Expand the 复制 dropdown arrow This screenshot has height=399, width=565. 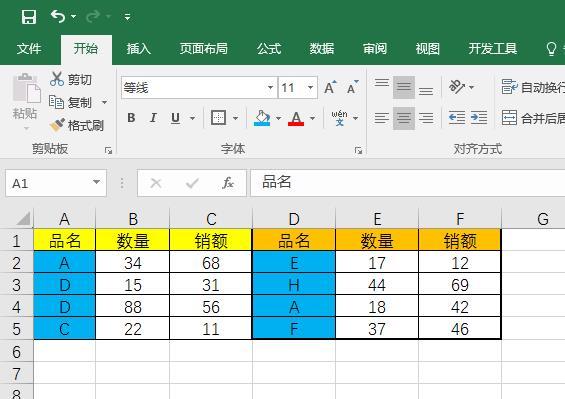pyautogui.click(x=104, y=102)
